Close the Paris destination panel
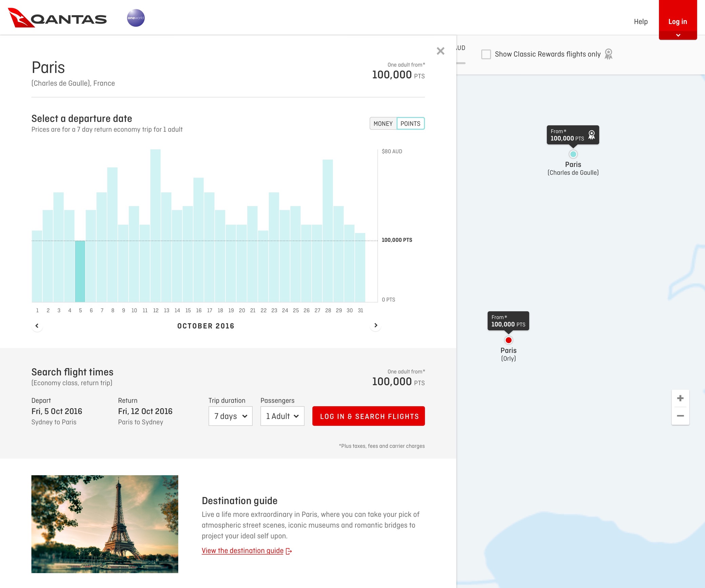705x588 pixels. [x=440, y=51]
